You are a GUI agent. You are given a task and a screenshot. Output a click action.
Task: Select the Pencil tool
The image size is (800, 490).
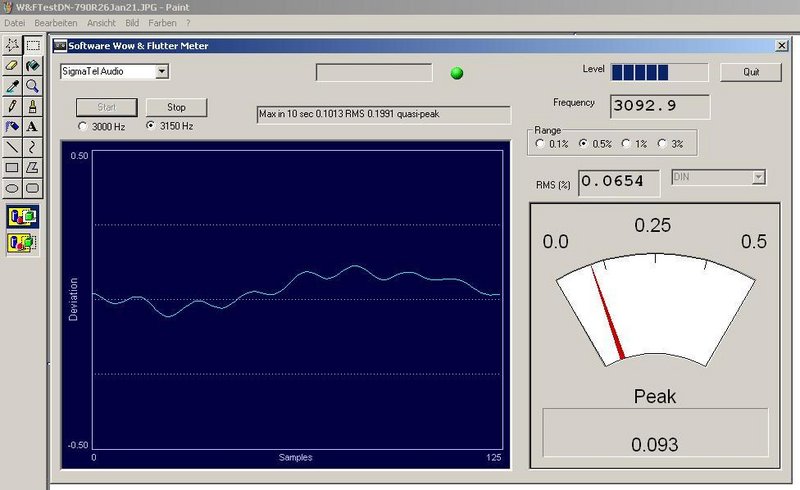pos(12,106)
